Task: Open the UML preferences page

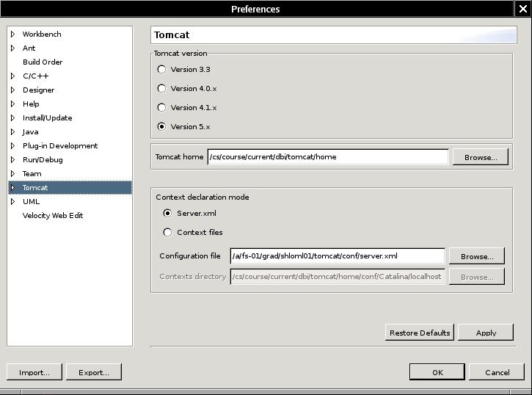Action: (31, 201)
